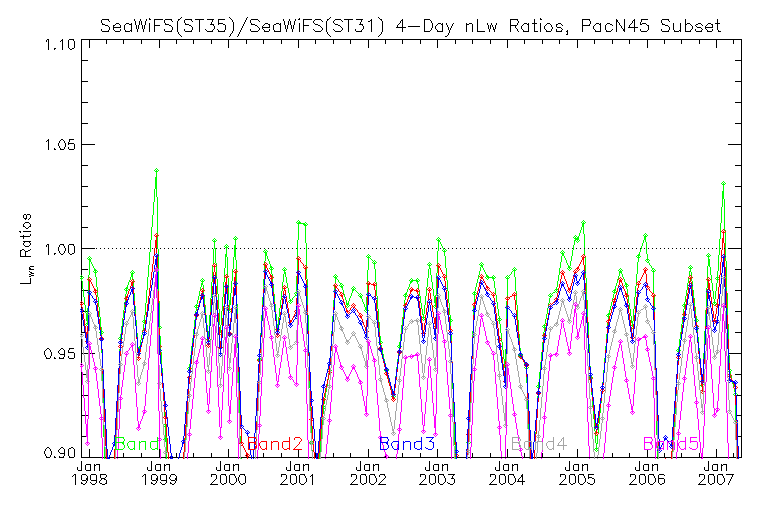
Task: Select the magenta Band5 legend label
Action: click(x=671, y=444)
